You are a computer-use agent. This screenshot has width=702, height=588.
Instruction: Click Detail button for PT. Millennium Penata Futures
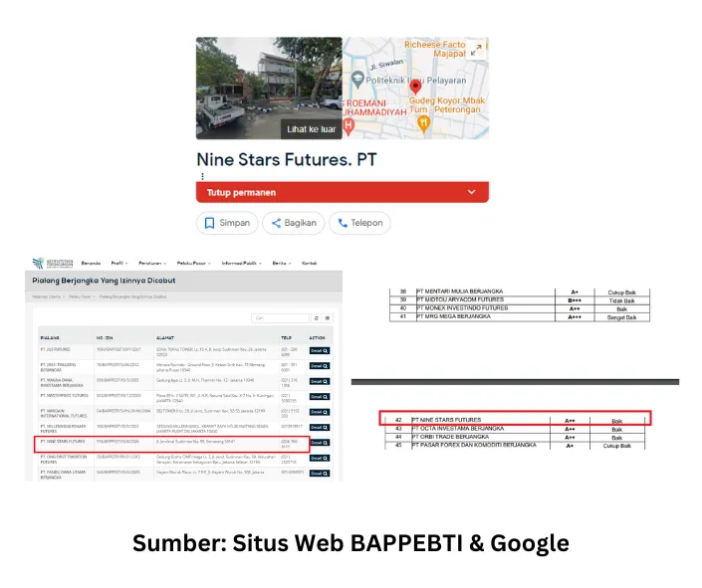[320, 428]
